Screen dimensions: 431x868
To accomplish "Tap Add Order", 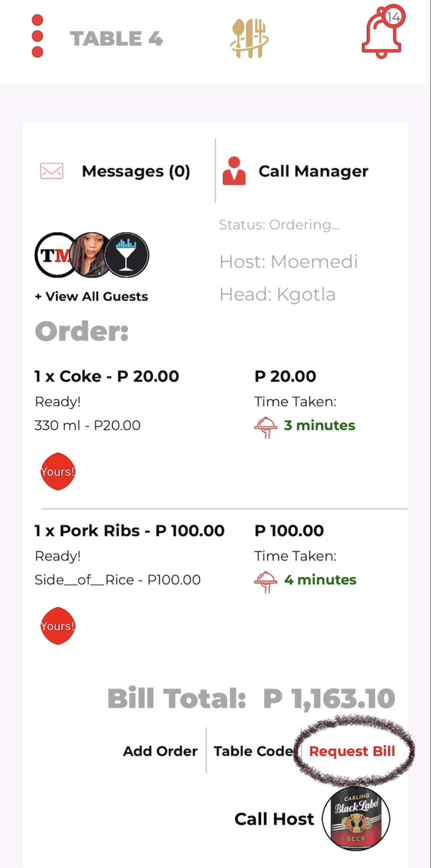I will [x=160, y=751].
